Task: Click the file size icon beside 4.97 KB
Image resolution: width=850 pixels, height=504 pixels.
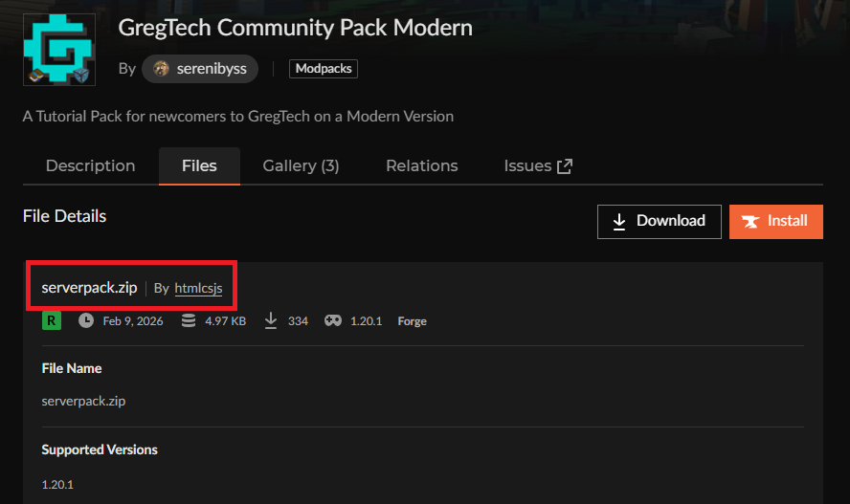Action: pos(188,321)
